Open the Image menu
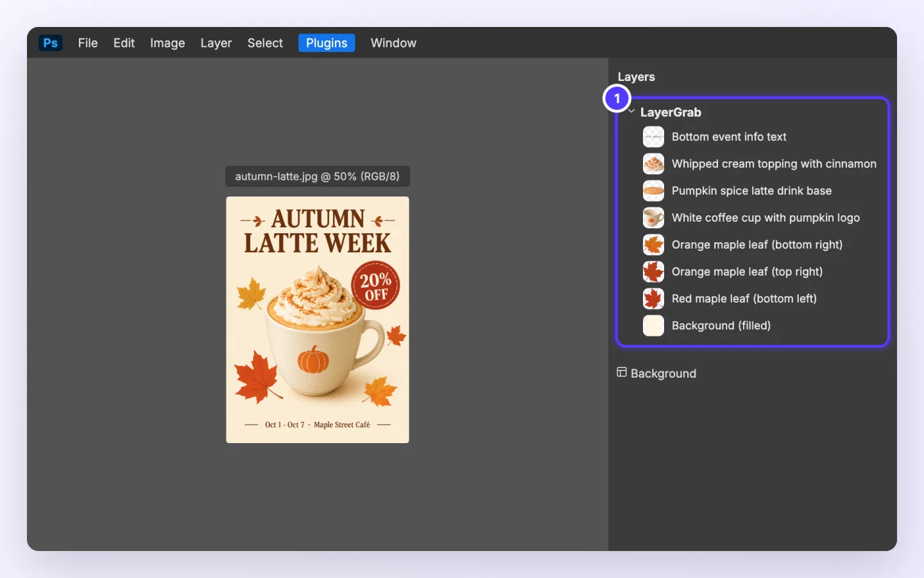This screenshot has height=578, width=924. (x=167, y=43)
